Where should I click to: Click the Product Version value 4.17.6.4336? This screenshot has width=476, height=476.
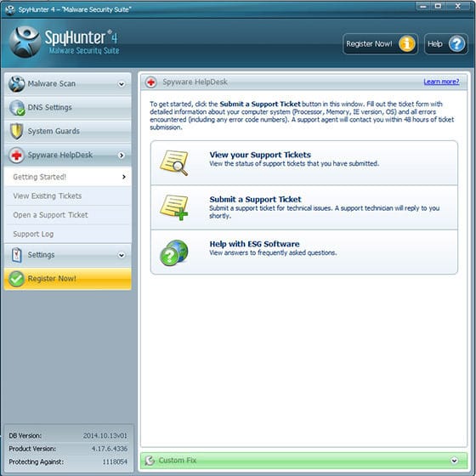(x=110, y=449)
